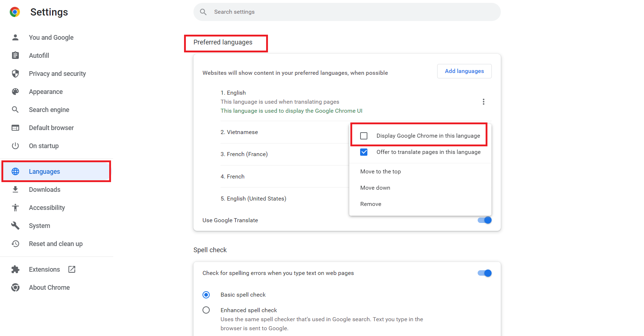Click the System wrench icon
The width and height of the screenshot is (644, 336).
tap(15, 225)
